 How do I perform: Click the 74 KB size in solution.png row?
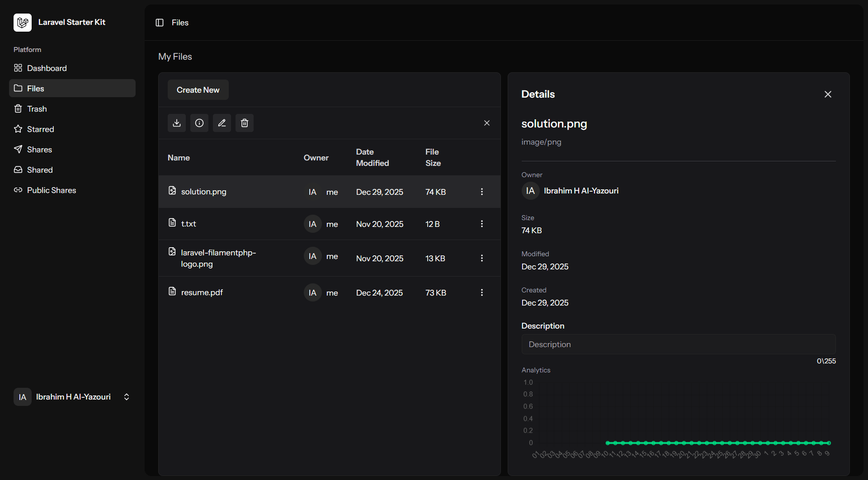tap(435, 192)
